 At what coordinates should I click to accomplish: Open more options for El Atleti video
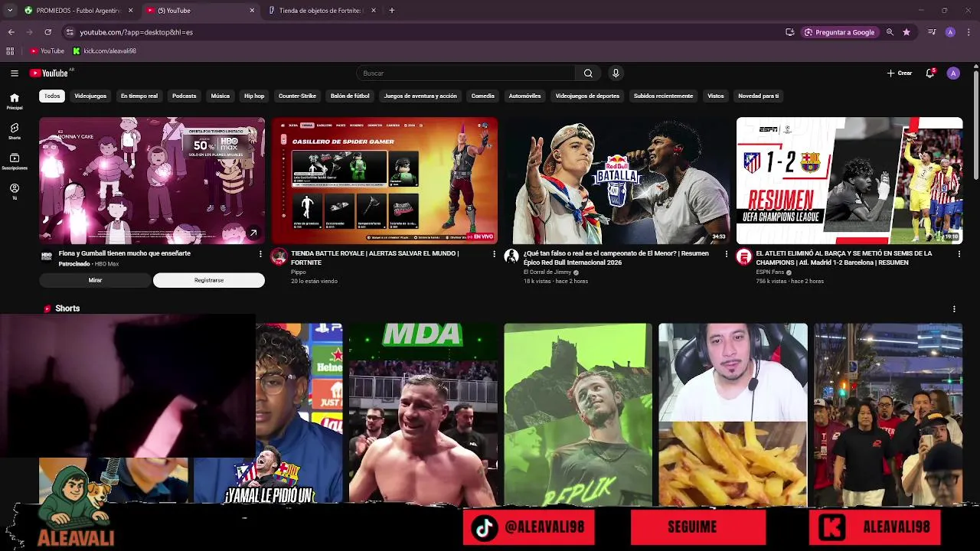pos(959,254)
